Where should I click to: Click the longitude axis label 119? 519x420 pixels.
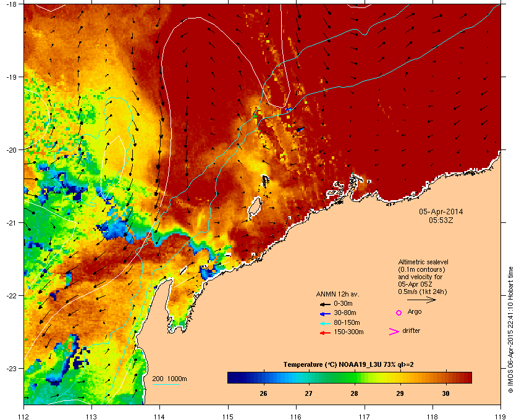tap(500, 417)
